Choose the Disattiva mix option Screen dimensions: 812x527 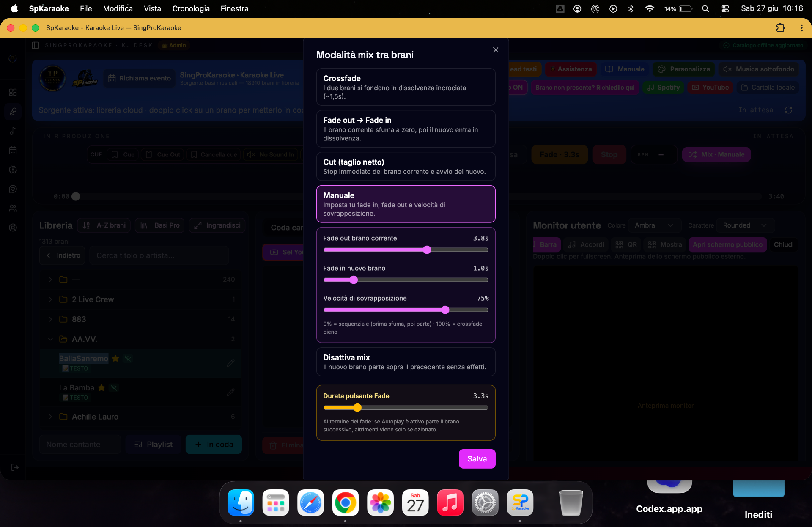[406, 362]
